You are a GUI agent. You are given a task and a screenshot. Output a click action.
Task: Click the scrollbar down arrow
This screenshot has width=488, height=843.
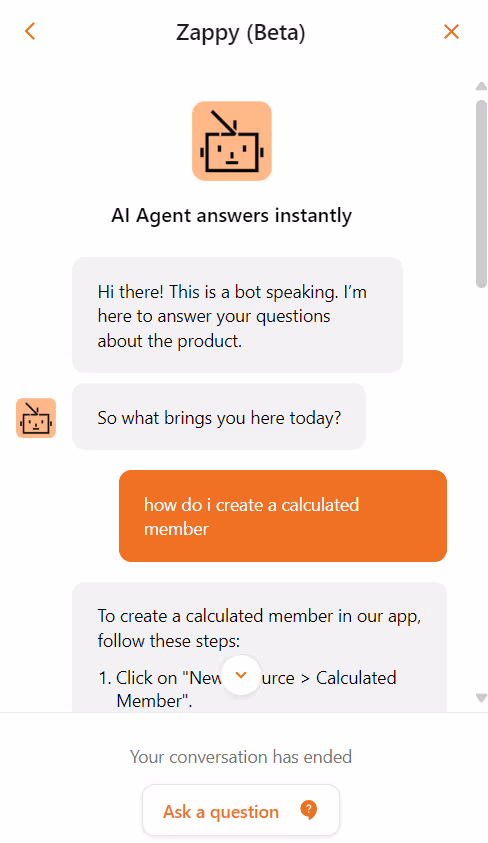pyautogui.click(x=481, y=698)
